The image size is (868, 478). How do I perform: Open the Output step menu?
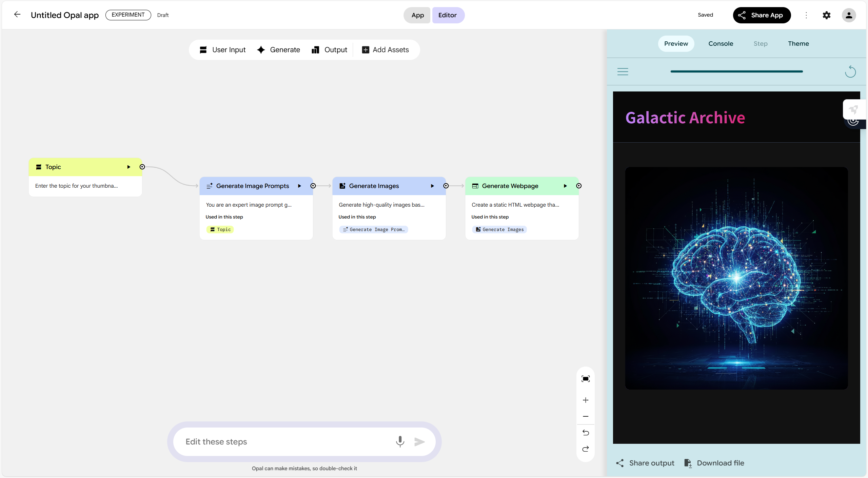pos(329,50)
